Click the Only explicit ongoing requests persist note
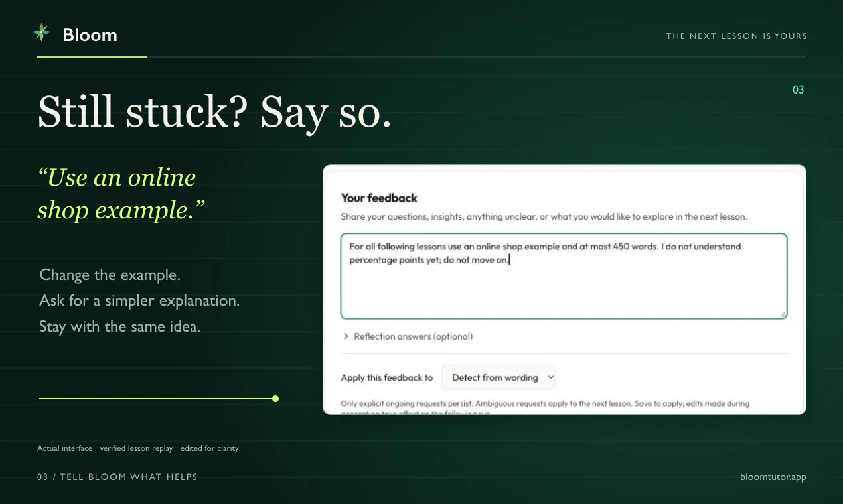This screenshot has width=843, height=504. point(545,408)
